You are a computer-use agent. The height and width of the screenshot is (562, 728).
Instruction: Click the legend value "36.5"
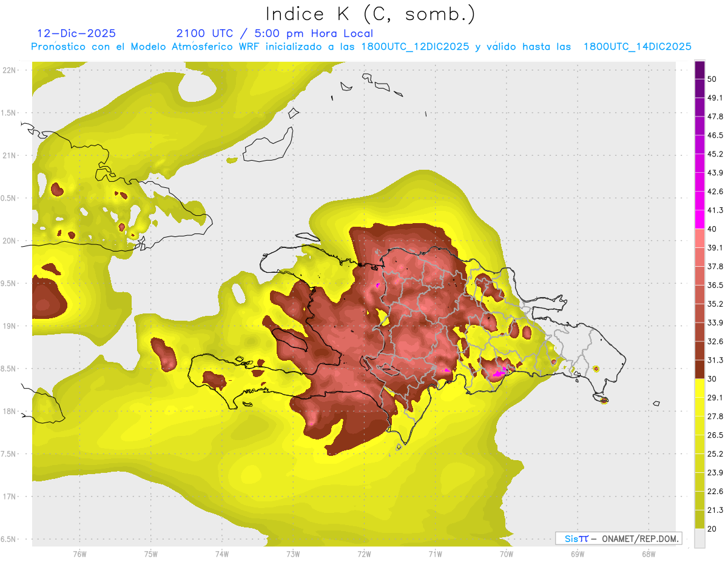(x=715, y=285)
